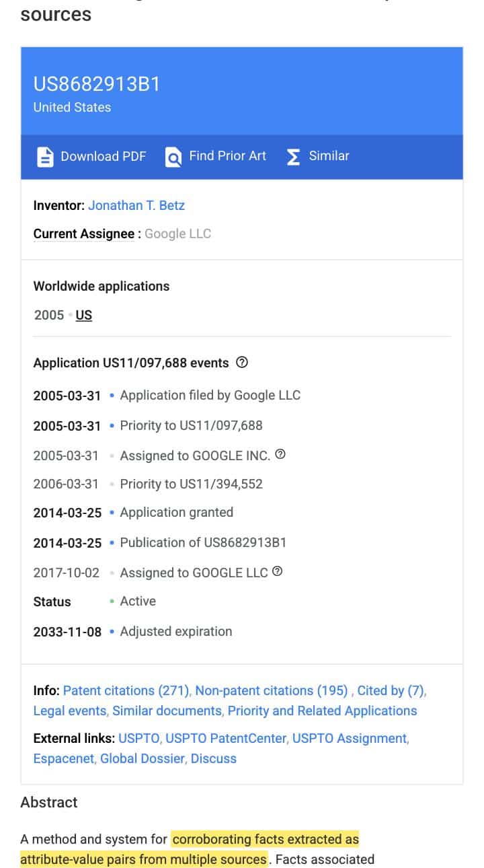Open Cited by (7) section
This screenshot has height=868, width=484.
391,690
